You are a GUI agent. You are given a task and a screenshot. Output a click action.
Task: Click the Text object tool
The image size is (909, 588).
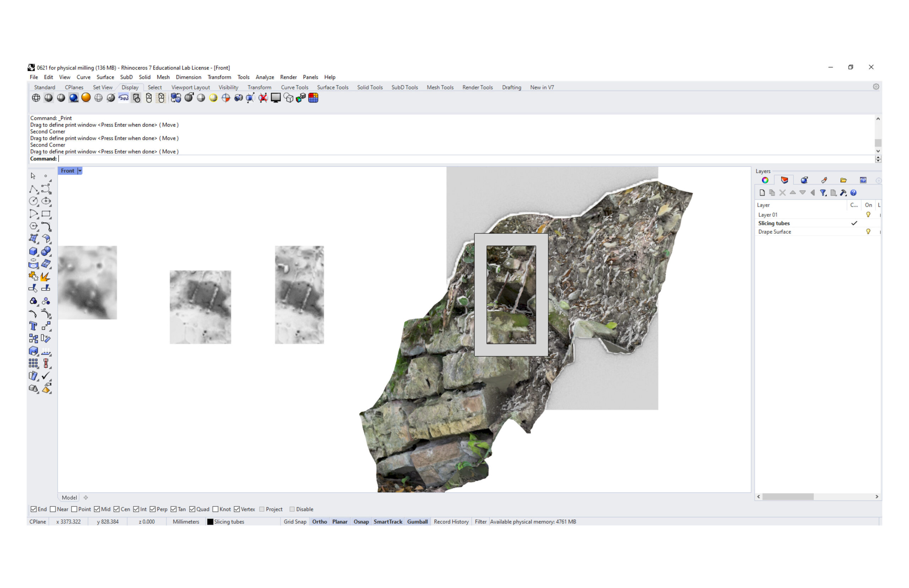click(x=33, y=326)
